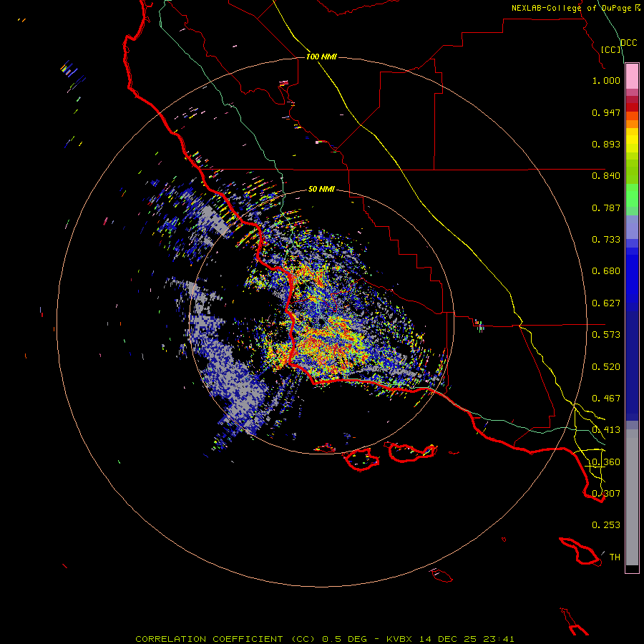The image size is (644, 644).
Task: Click the "100 NMI" range ring label
Action: click(321, 57)
